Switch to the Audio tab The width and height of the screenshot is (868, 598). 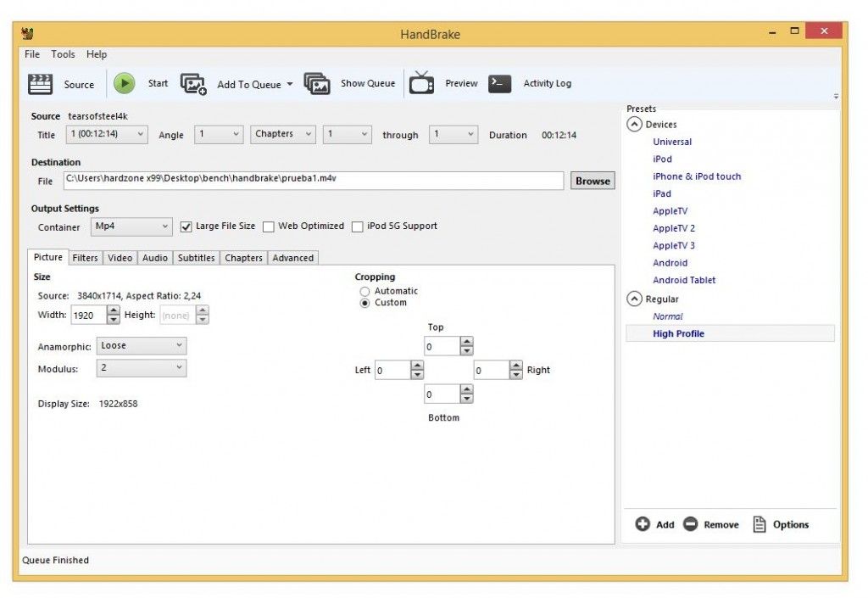point(155,258)
